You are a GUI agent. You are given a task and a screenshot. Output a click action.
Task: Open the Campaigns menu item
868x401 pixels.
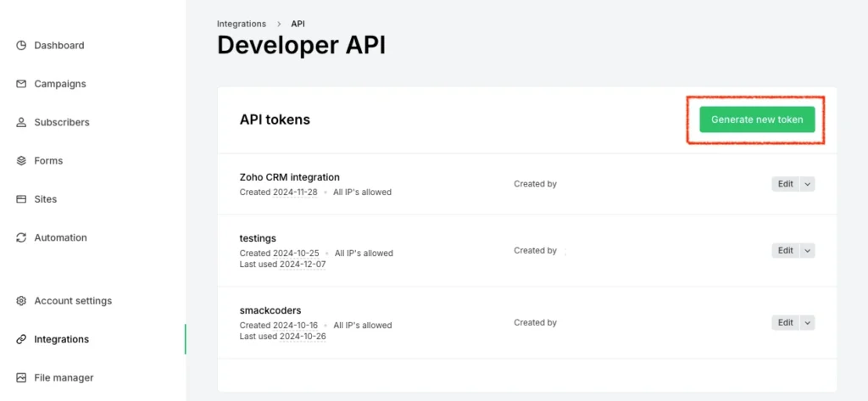59,84
